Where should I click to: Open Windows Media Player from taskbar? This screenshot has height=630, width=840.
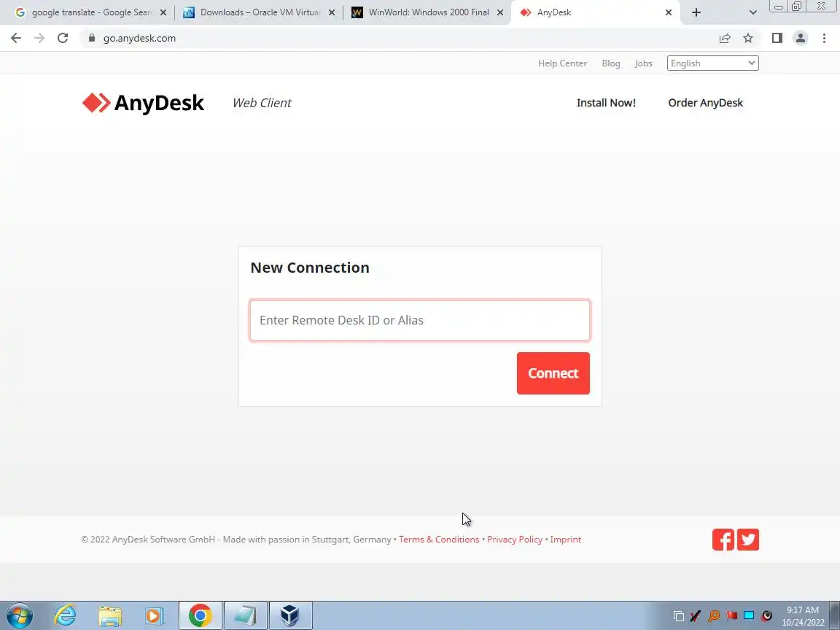(x=155, y=615)
